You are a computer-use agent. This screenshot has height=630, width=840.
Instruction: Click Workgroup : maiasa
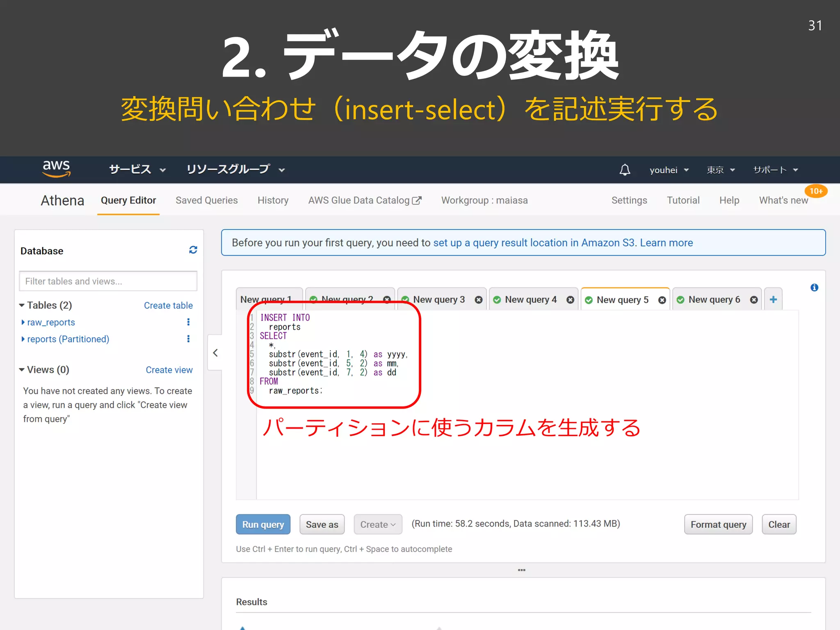(484, 200)
